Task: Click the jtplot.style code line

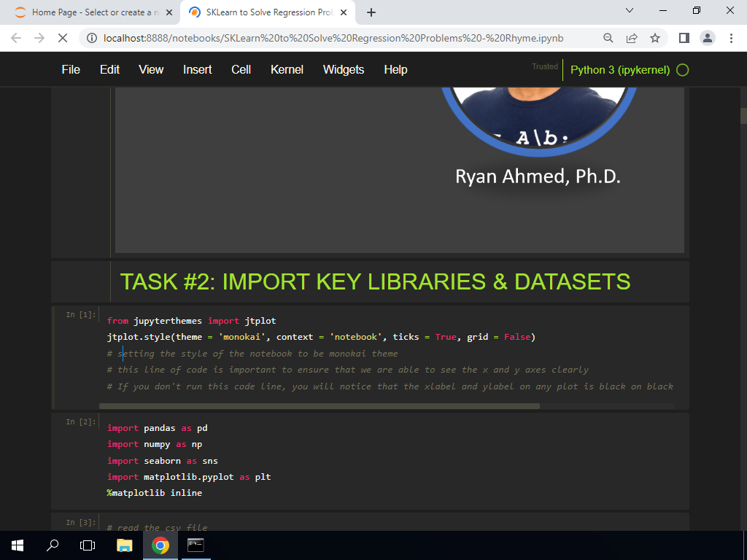Action: point(321,337)
